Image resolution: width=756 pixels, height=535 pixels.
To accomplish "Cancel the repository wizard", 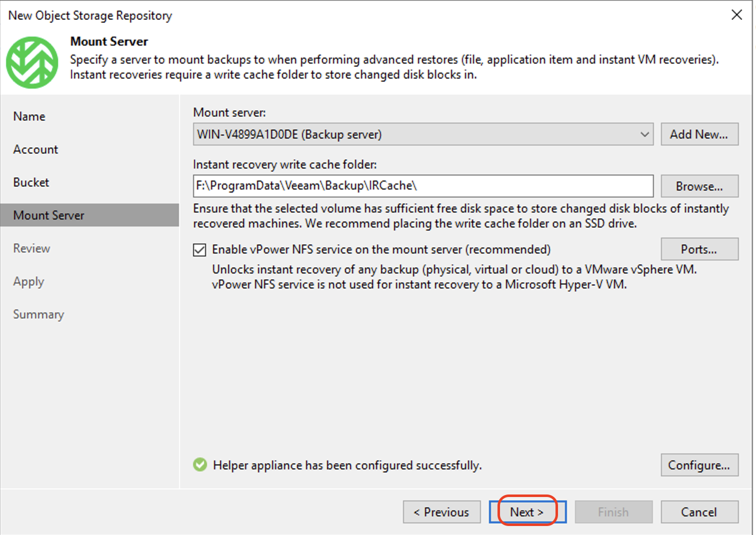I will click(x=699, y=512).
